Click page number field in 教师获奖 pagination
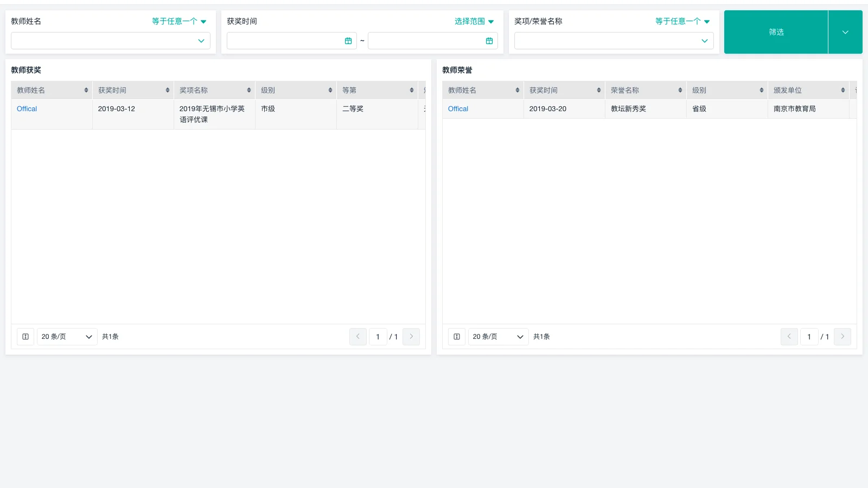Screen dimensions: 868x488 click(378, 337)
